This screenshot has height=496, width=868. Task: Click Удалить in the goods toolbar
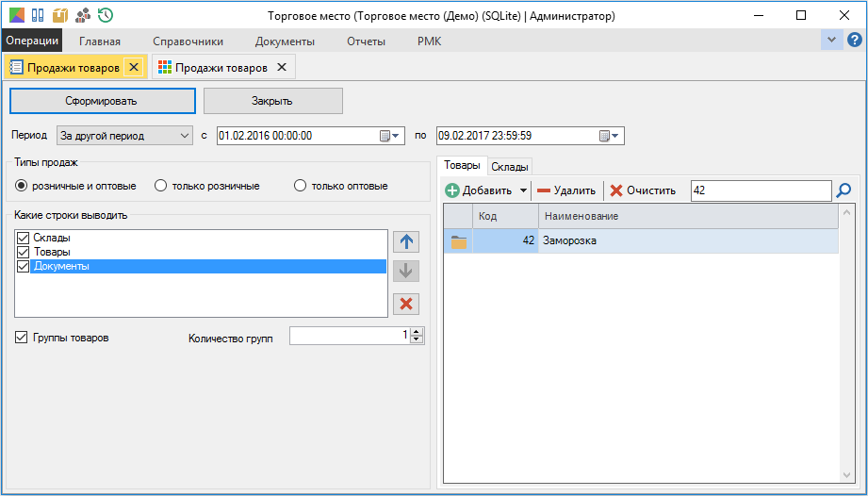click(x=566, y=190)
